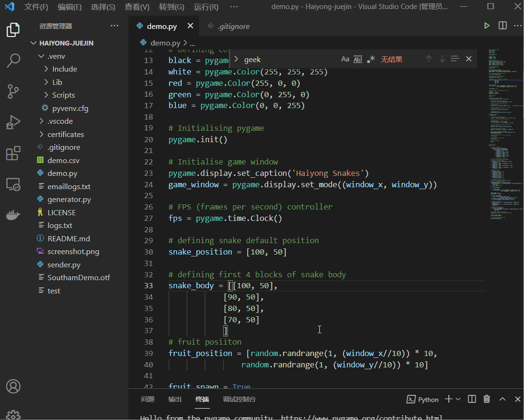This screenshot has width=524, height=420.
Task: Open demo.csv file
Action: 63,161
